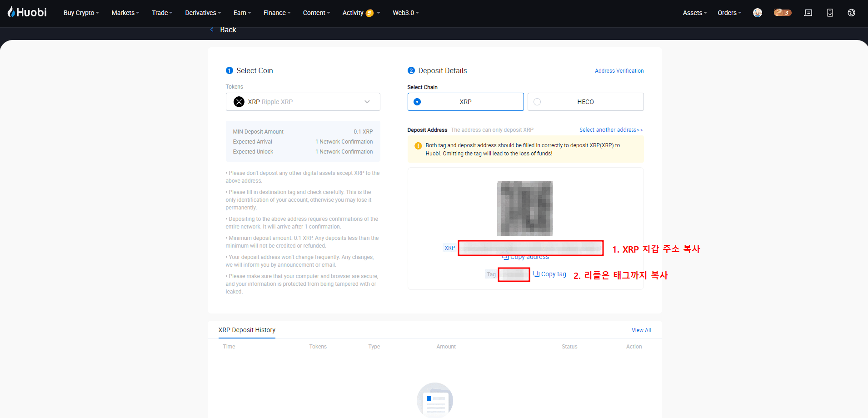Open the rewards coupon badge
Screen dimensions: 868x418
click(x=782, y=13)
